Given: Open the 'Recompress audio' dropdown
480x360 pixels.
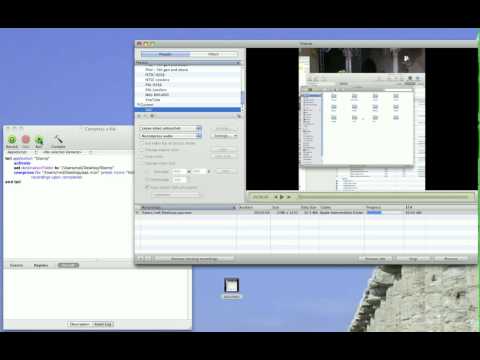Looking at the screenshot, I should [x=170, y=136].
